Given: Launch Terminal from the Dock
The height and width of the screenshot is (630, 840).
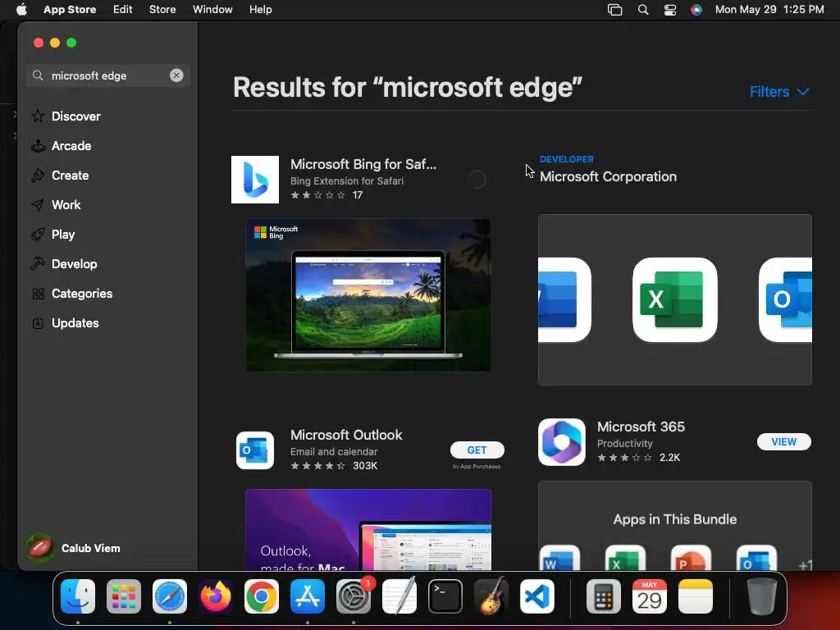Looking at the screenshot, I should (445, 596).
